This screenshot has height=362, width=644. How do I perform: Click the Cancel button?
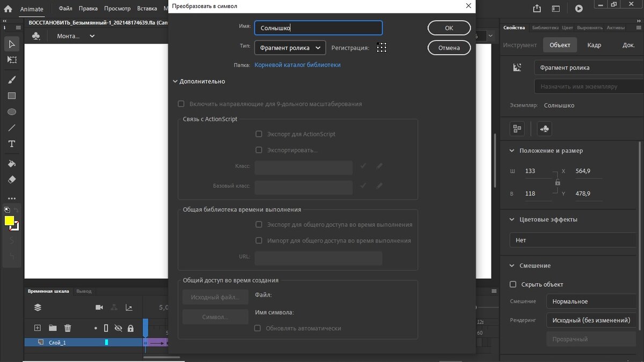pos(449,48)
